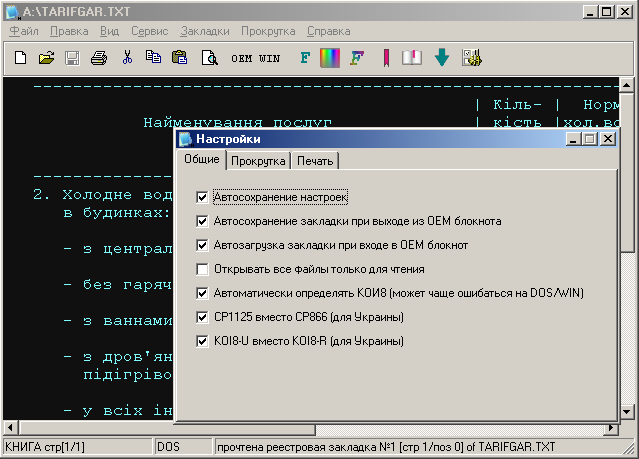Click the open book icon

(412, 58)
